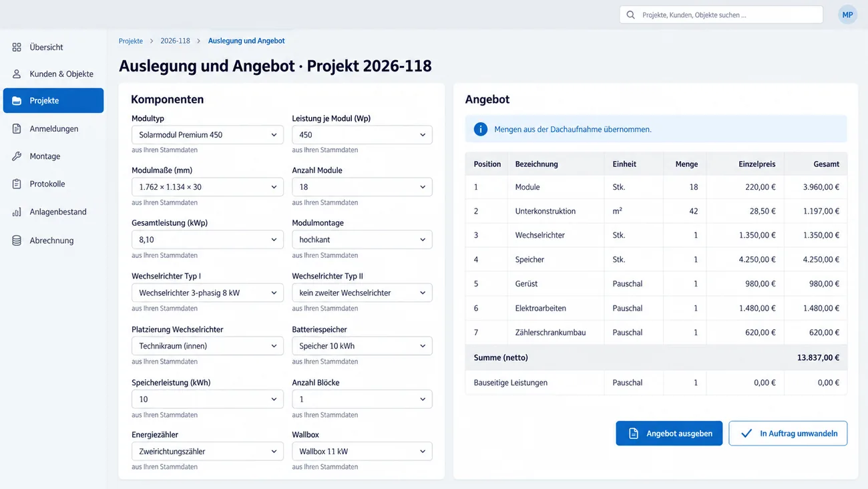Viewport: 868px width, 489px height.
Task: Click the Angebot ausgeben button
Action: click(669, 434)
